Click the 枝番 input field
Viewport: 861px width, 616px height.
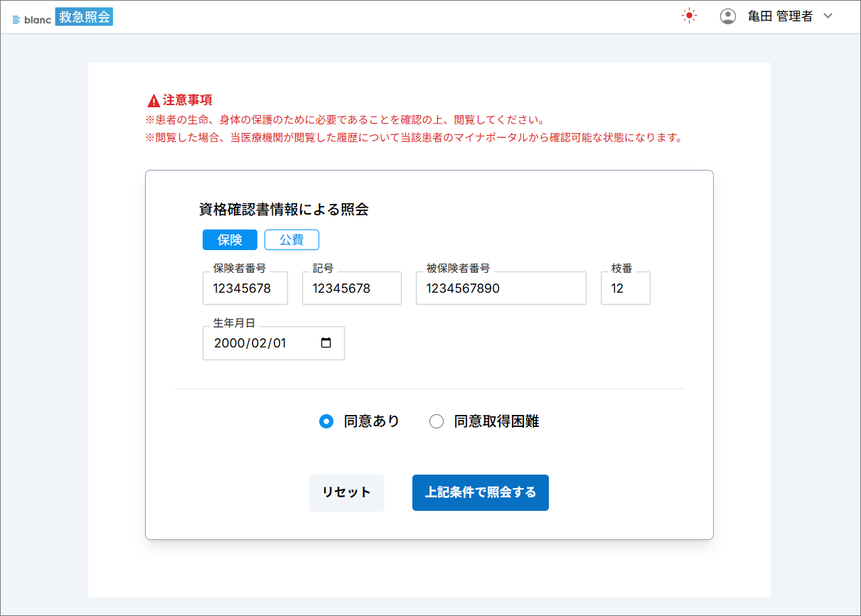point(625,288)
